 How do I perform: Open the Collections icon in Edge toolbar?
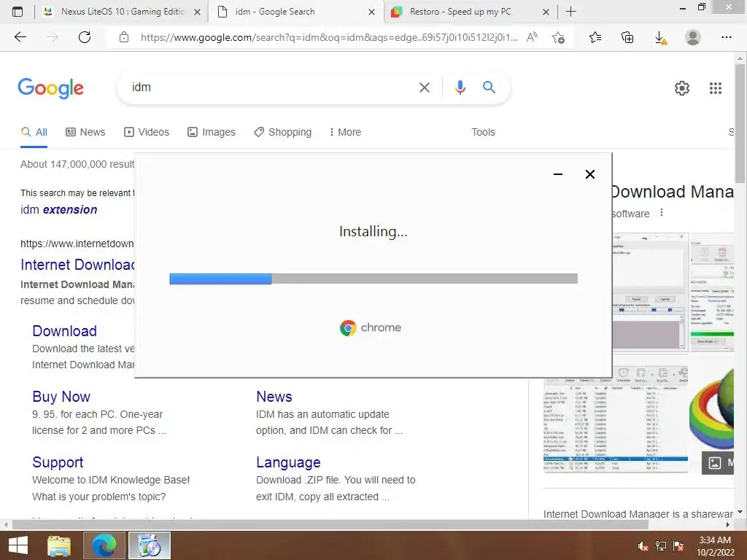pyautogui.click(x=627, y=37)
